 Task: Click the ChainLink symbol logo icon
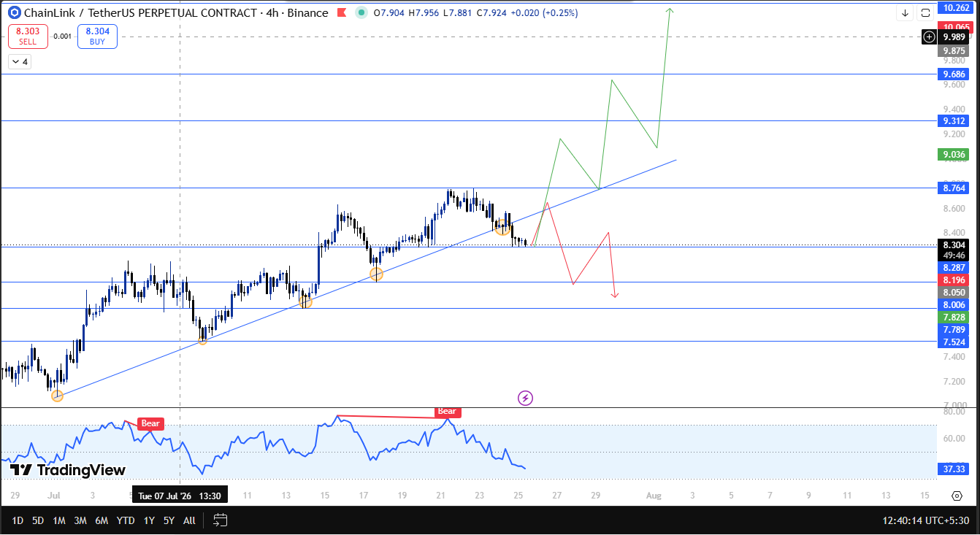point(14,12)
